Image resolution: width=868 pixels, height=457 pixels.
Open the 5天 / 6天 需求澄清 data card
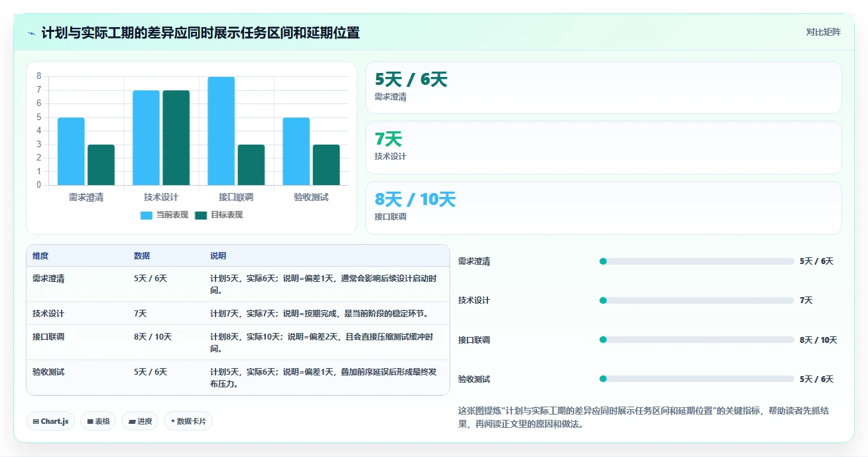coord(603,88)
